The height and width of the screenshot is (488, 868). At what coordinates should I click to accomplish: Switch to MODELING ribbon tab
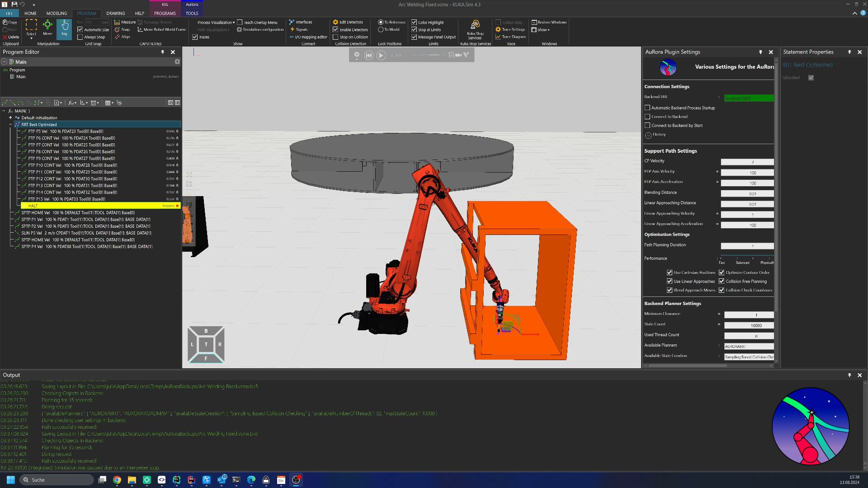[x=57, y=14]
